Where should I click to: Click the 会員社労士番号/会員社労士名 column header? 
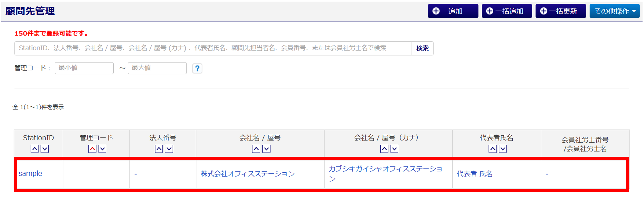585,144
